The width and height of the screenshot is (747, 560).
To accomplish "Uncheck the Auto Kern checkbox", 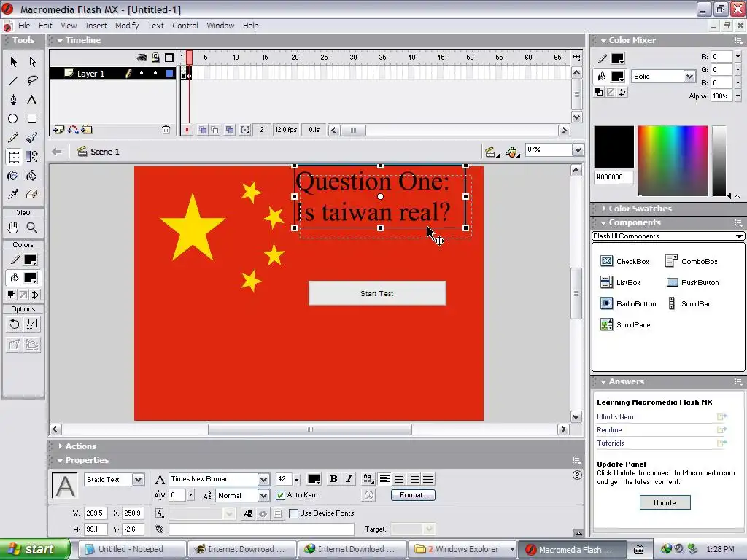I will point(281,495).
